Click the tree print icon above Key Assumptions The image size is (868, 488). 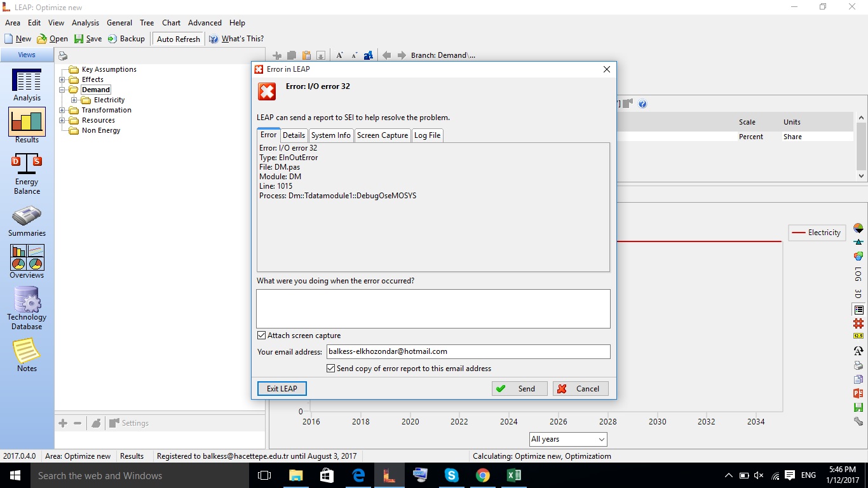point(63,57)
